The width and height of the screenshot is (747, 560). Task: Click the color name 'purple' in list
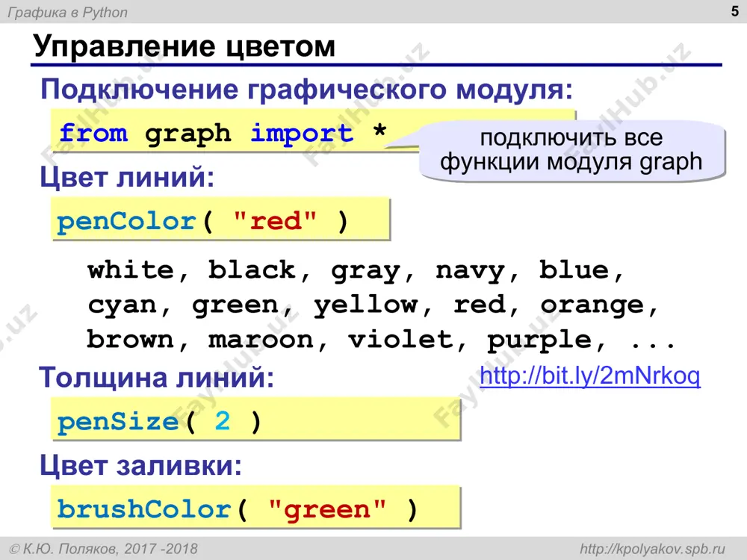(539, 340)
